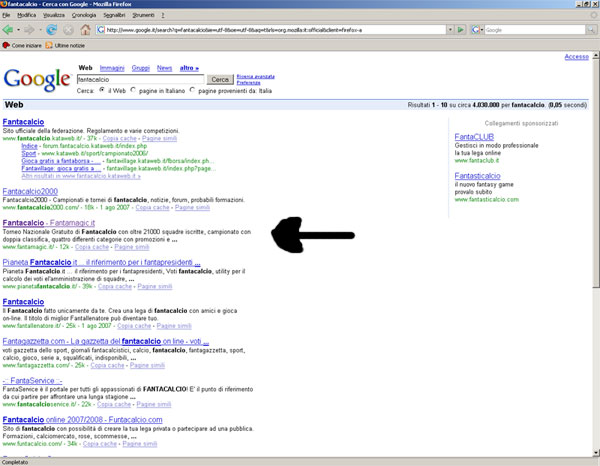
Task: Open the Strumenti menu
Action: coord(143,15)
